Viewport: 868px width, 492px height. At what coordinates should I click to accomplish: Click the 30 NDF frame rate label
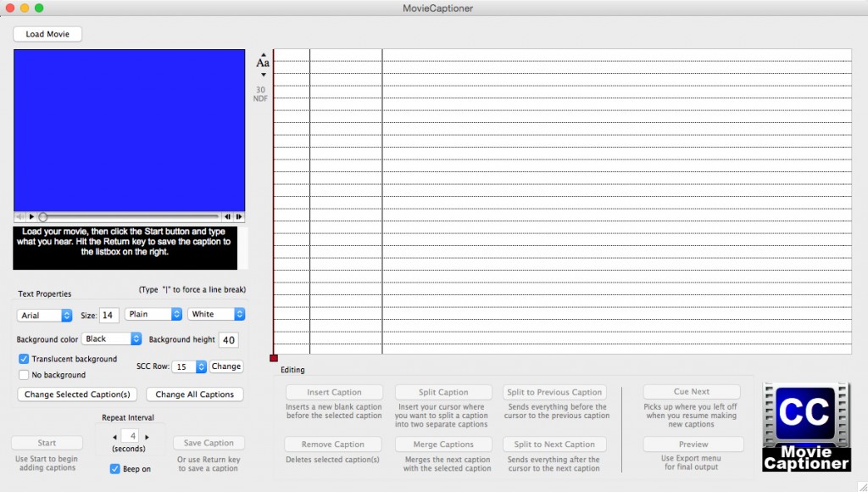(260, 94)
